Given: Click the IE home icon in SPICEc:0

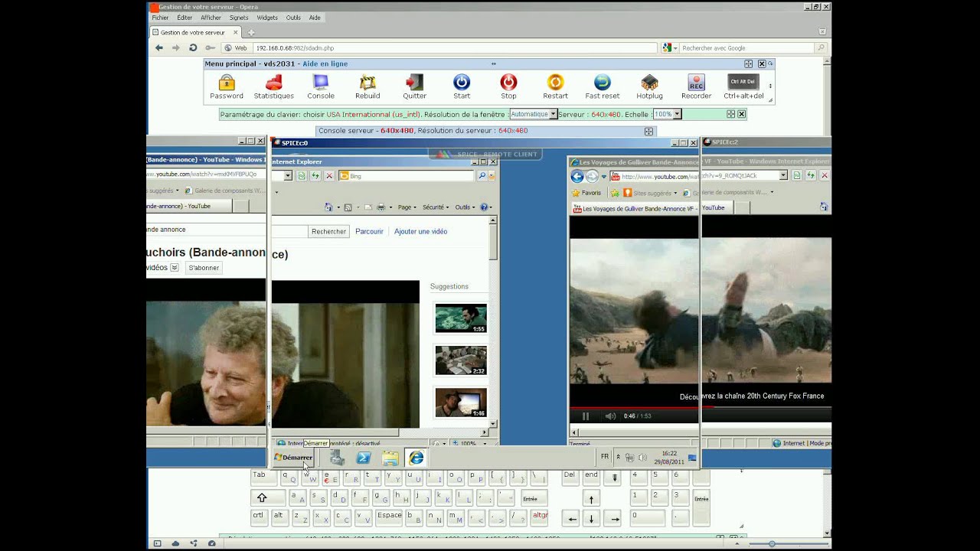Looking at the screenshot, I should [x=328, y=207].
